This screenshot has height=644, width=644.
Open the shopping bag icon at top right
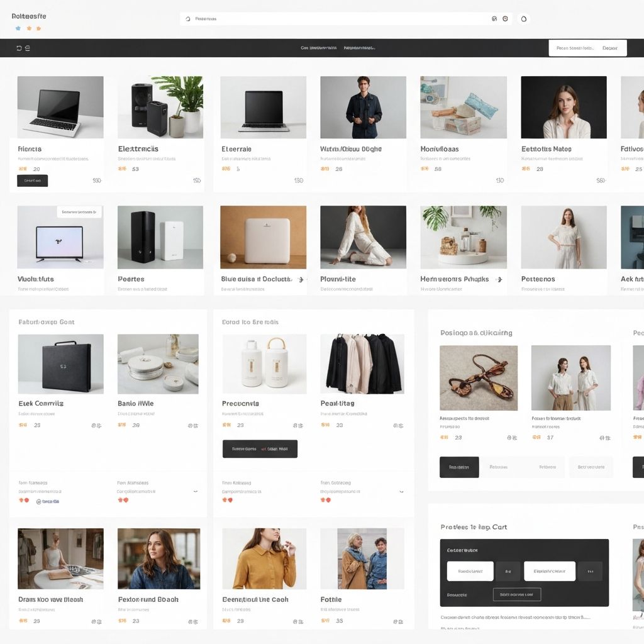pos(523,18)
